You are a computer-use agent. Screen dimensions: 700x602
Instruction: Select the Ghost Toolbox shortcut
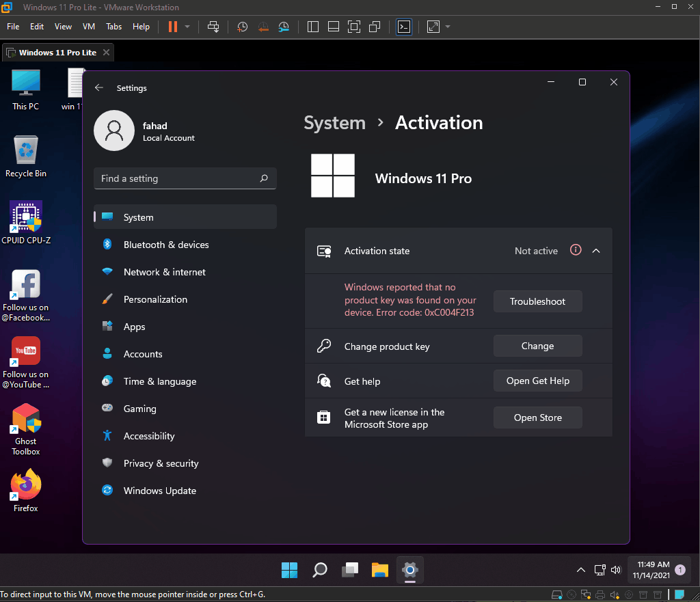[x=26, y=429]
